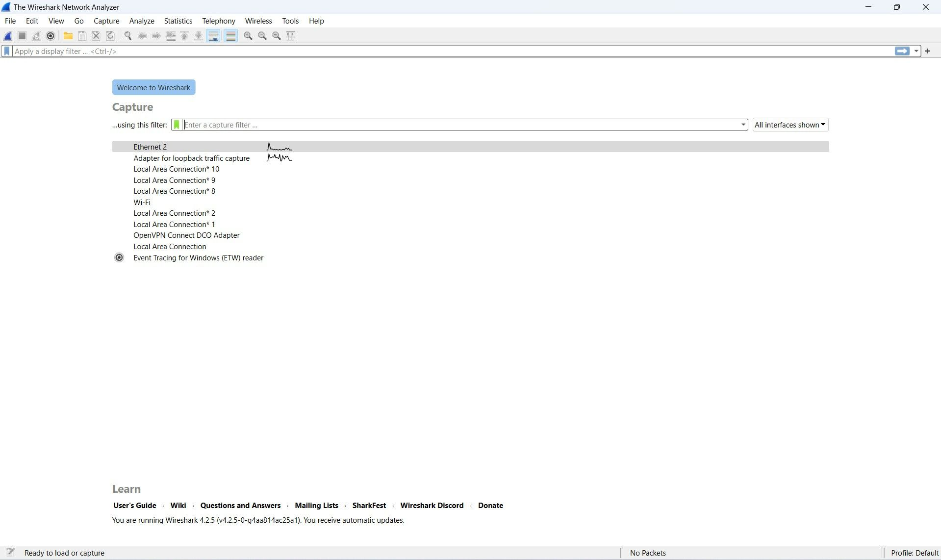Toggle auto scroll during live capture
This screenshot has height=560, width=941.
point(213,36)
